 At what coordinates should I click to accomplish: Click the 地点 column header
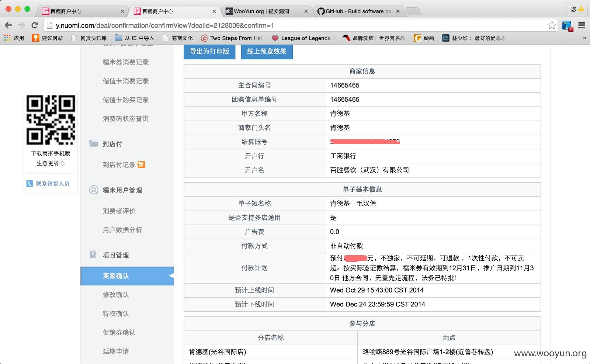[449, 337]
